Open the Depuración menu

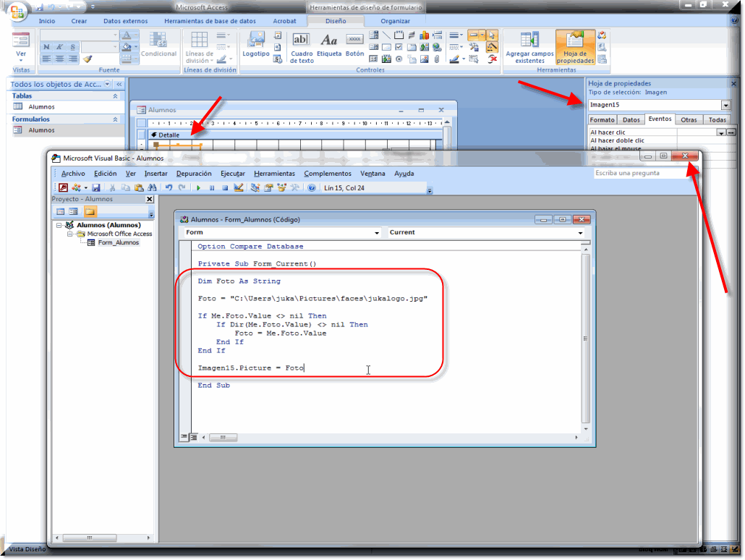[x=194, y=174]
